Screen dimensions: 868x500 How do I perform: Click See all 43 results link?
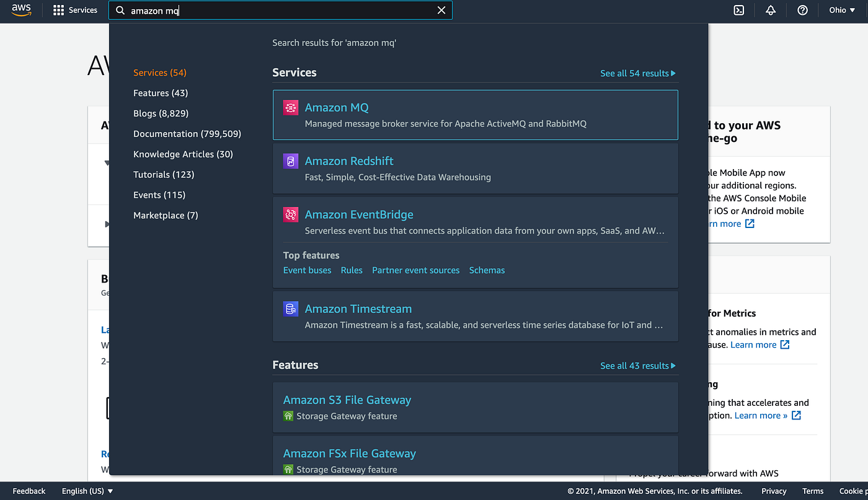pyautogui.click(x=638, y=366)
